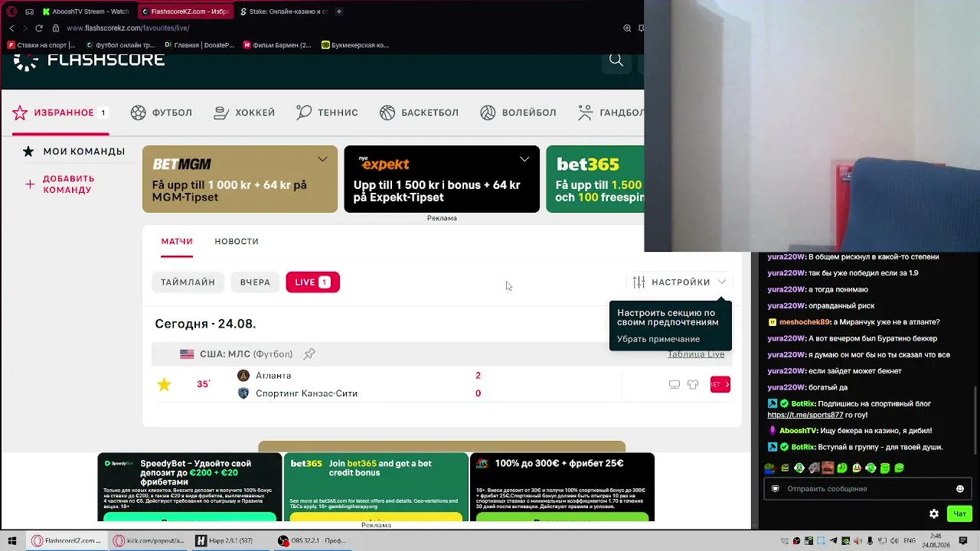Click the USA flag icon
980x551 pixels.
tap(187, 354)
